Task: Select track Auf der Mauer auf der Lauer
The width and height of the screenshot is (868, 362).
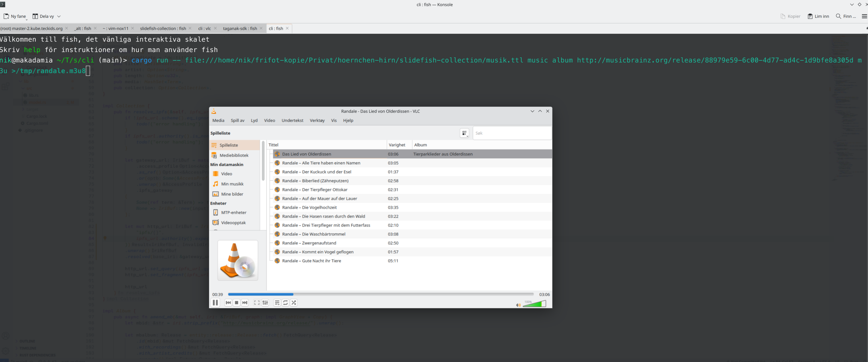Action: tap(412, 198)
